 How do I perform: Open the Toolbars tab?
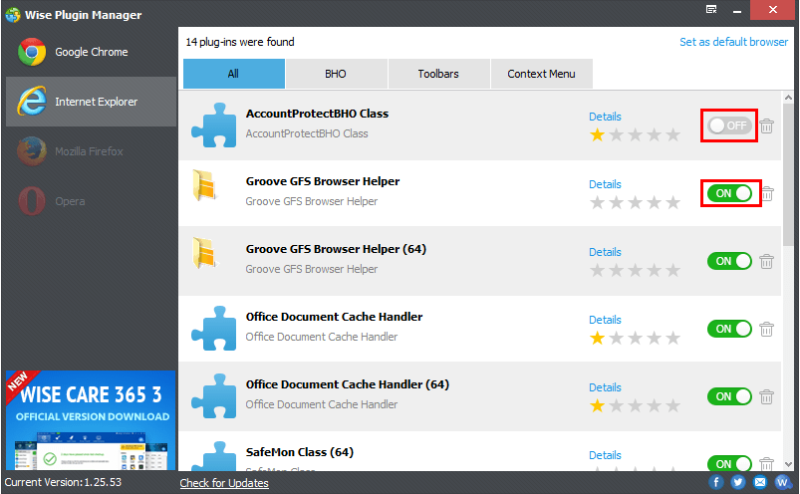pos(438,74)
